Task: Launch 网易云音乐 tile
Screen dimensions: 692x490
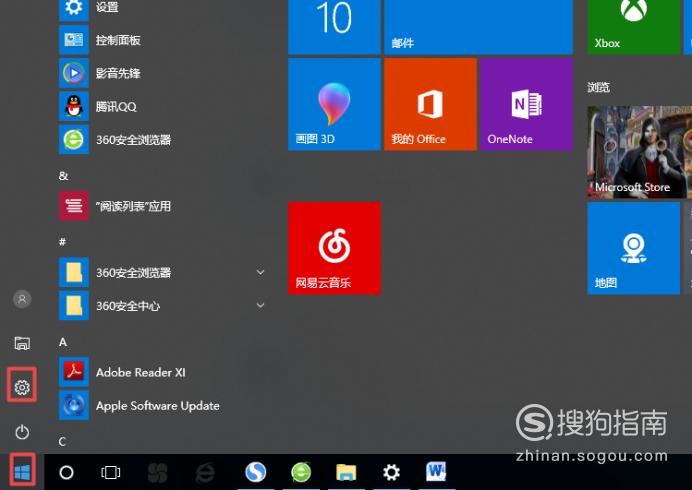Action: coord(334,248)
